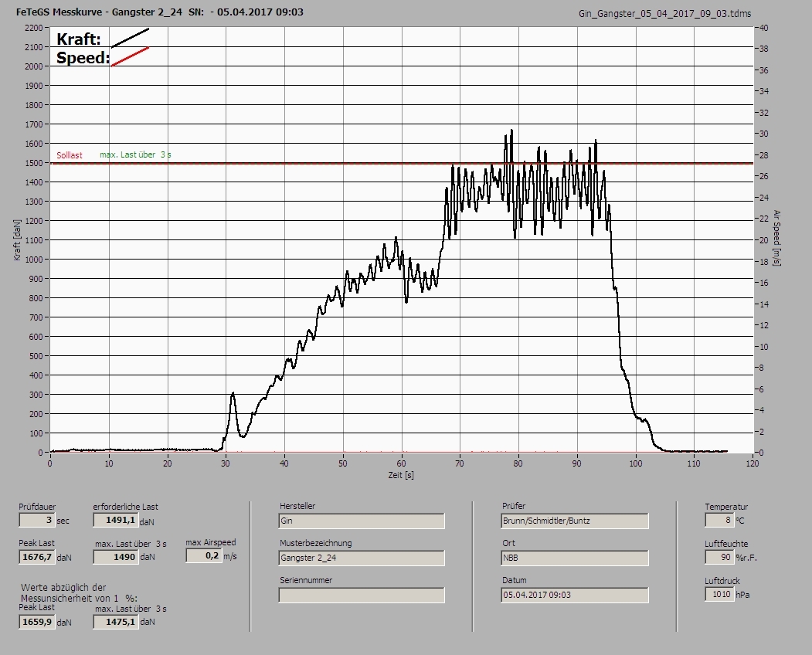Click the Luftdruck field showing 1010
The width and height of the screenshot is (812, 655).
719,594
